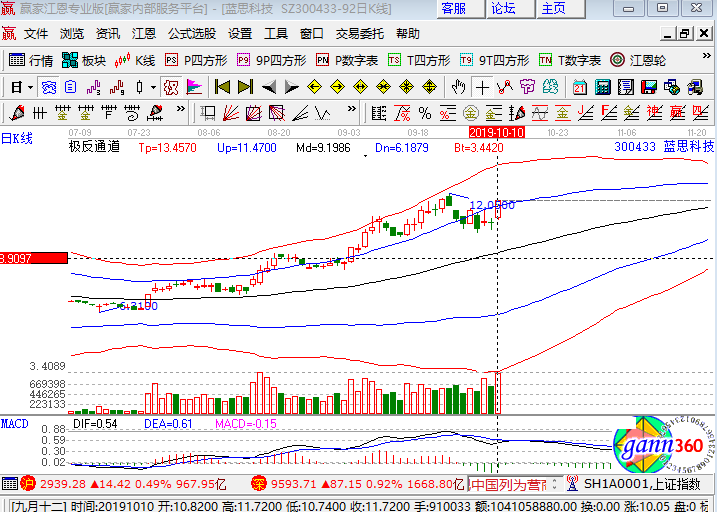Select the 四 angle lines tool
The width and height of the screenshot is (717, 512).
(x=701, y=112)
